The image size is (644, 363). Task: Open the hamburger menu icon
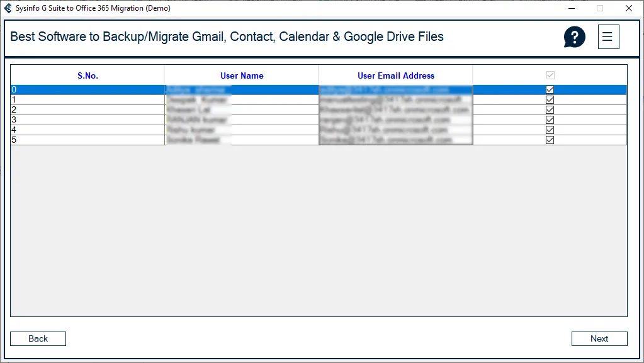tap(608, 37)
